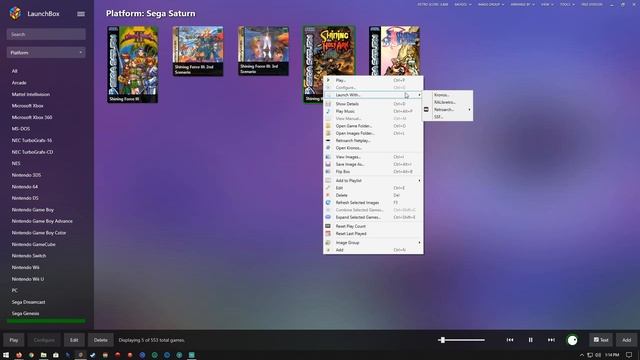Expand the Launch With submenu
The image size is (640, 360).
coord(373,95)
